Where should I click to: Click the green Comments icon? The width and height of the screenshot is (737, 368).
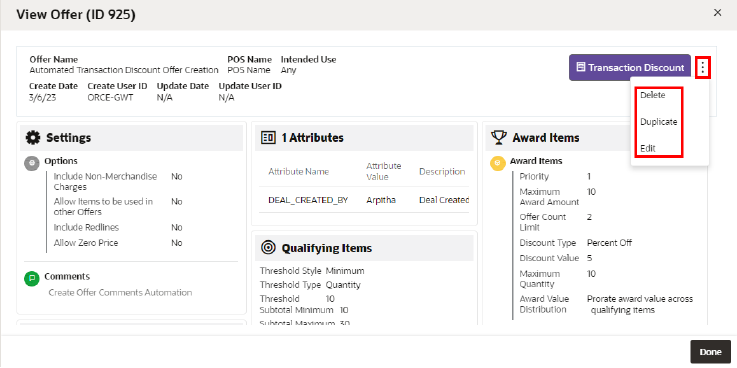coord(31,278)
